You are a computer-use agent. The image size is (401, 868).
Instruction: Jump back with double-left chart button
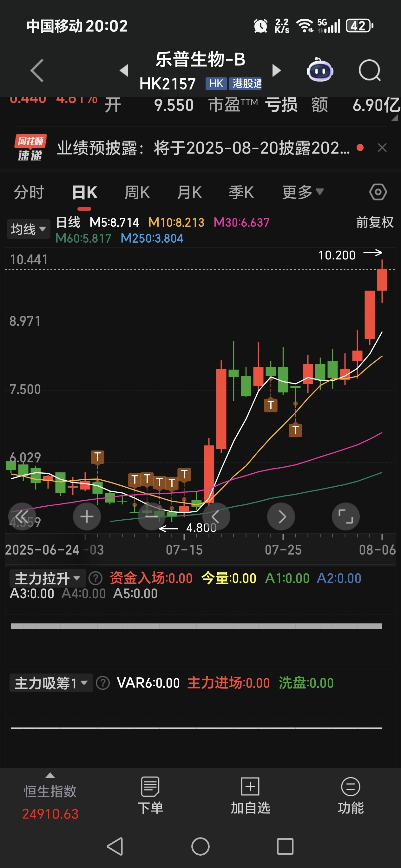22,516
